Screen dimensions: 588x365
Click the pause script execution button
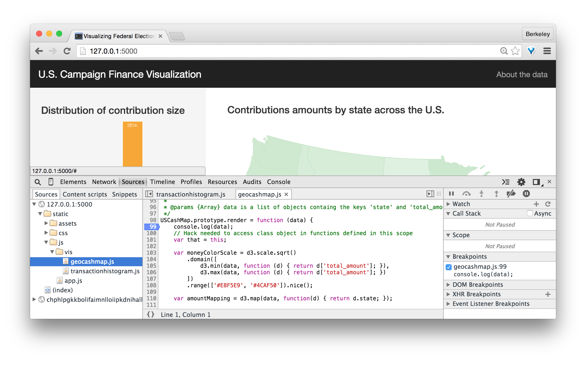click(x=451, y=194)
